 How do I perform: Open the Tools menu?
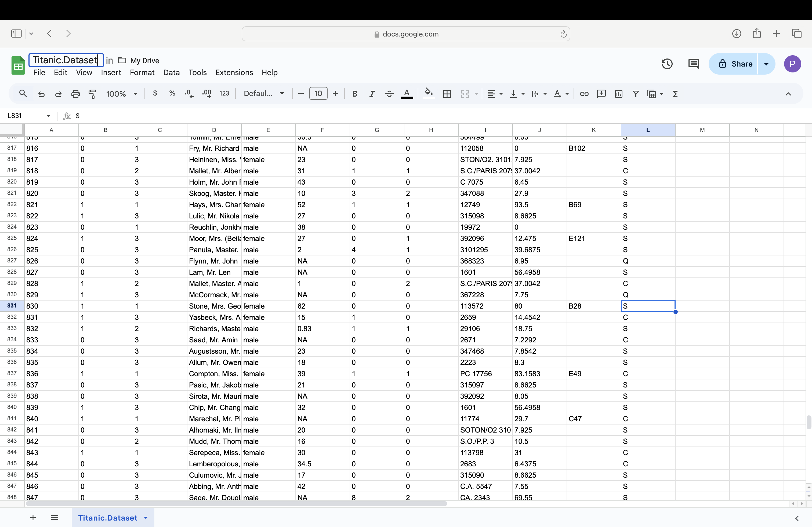click(x=198, y=72)
